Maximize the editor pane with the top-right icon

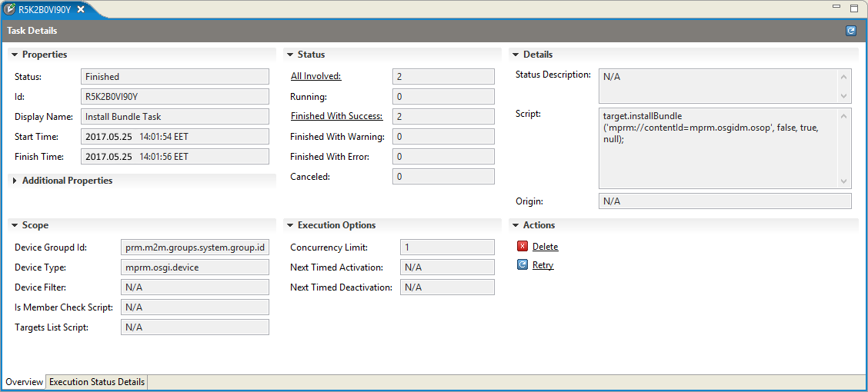854,8
